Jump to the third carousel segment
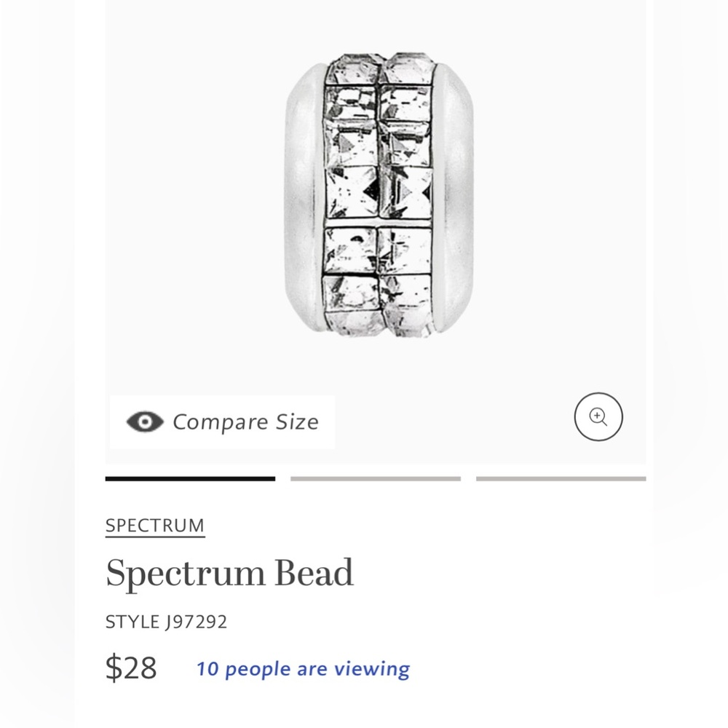The height and width of the screenshot is (728, 728). coord(561,480)
